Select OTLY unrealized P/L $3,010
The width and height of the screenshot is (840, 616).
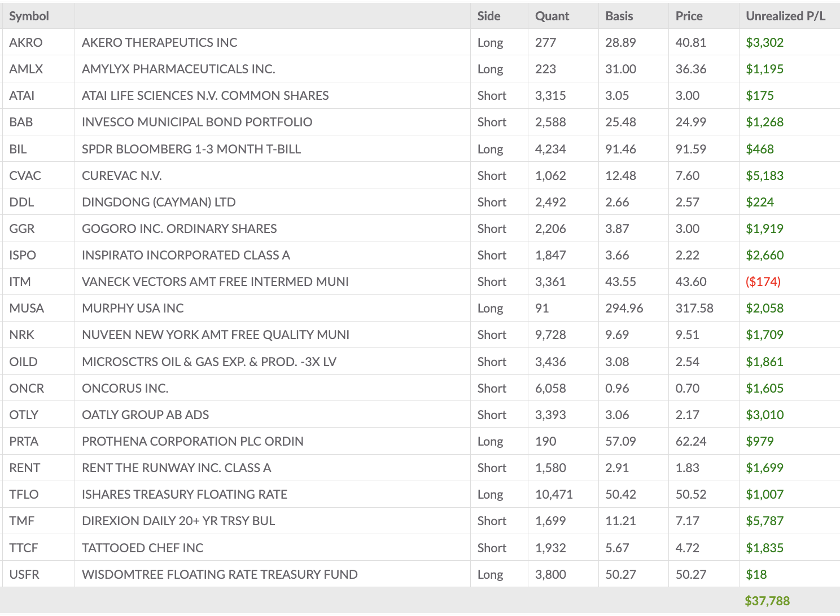(x=765, y=415)
